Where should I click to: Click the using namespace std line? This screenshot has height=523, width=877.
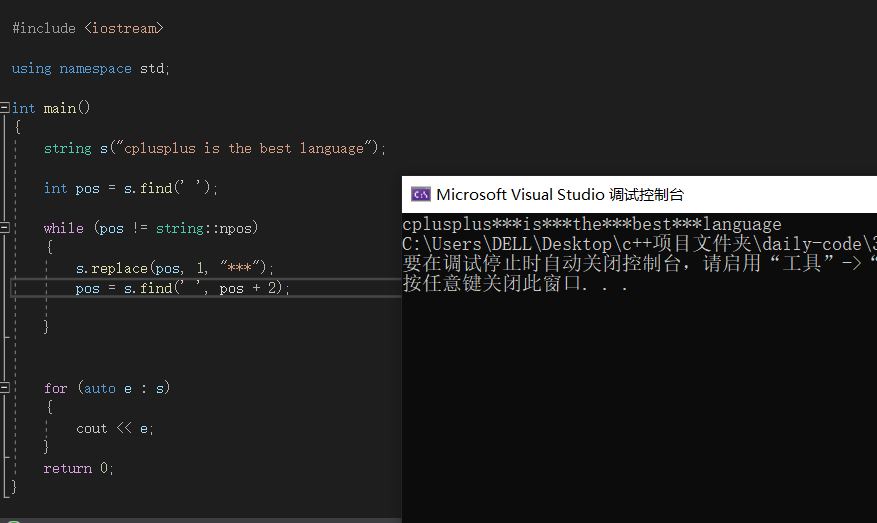click(x=91, y=68)
